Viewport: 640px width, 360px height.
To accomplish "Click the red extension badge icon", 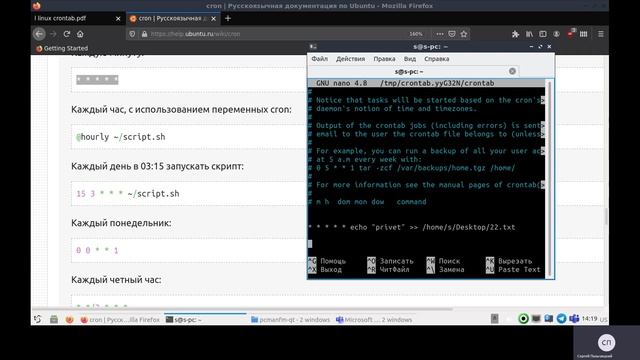I will pos(571,33).
